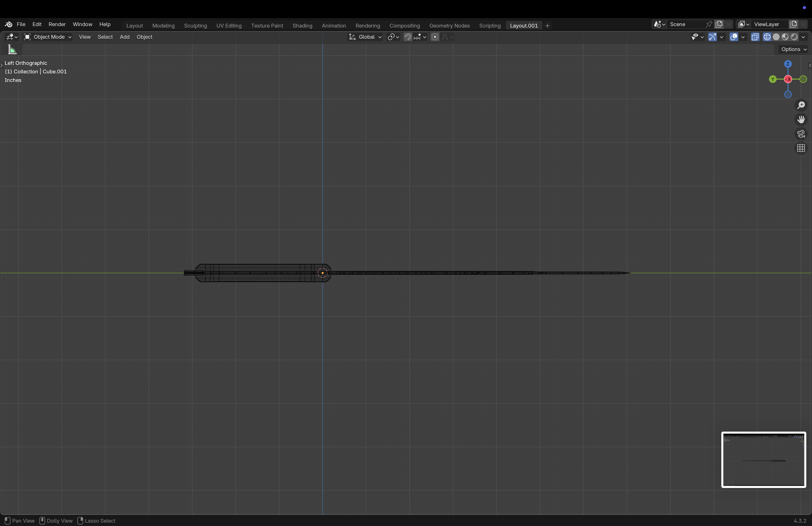Click the Add menu button
The image size is (812, 526).
coord(124,37)
